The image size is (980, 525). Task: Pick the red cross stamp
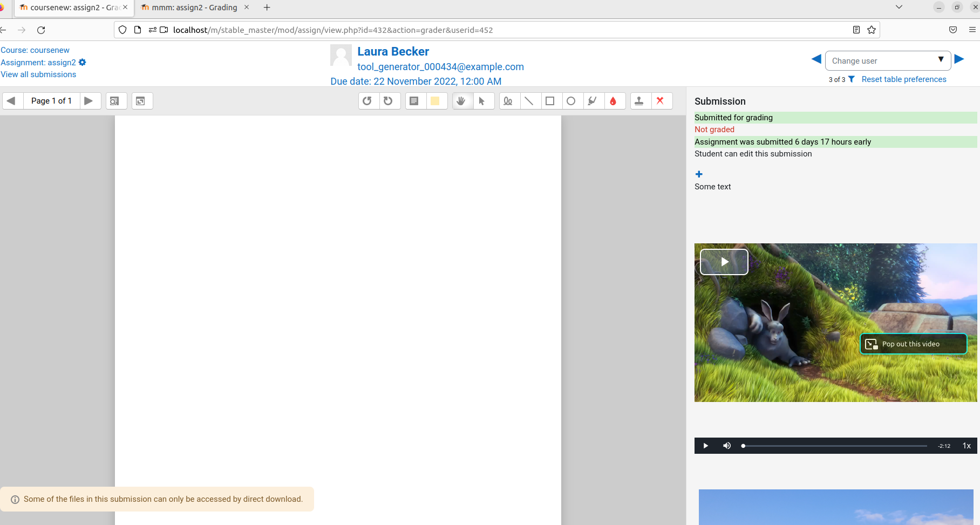(661, 101)
